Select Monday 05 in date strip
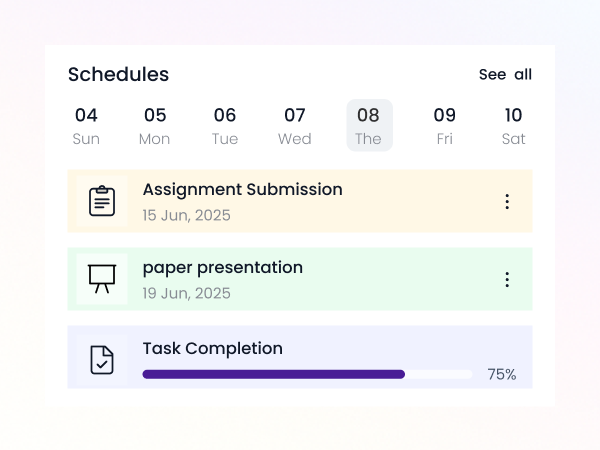The height and width of the screenshot is (450, 600). click(x=155, y=126)
